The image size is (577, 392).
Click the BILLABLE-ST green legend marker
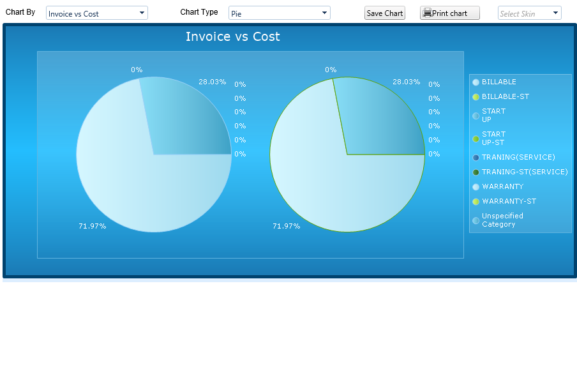pyautogui.click(x=476, y=97)
